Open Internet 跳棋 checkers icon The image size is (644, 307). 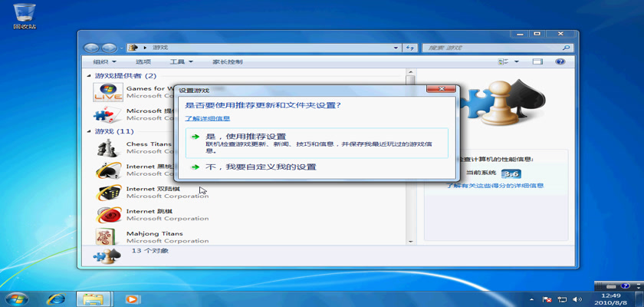coord(107,214)
